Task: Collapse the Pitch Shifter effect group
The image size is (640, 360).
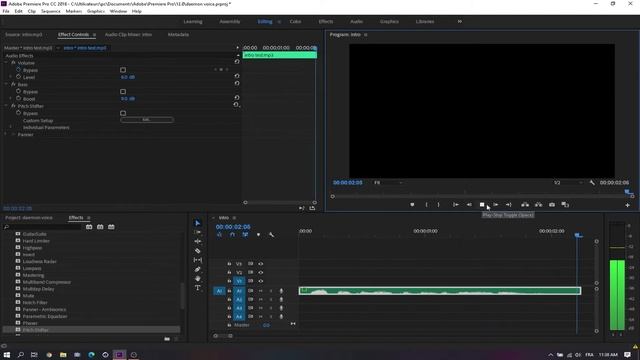Action: pos(6,106)
